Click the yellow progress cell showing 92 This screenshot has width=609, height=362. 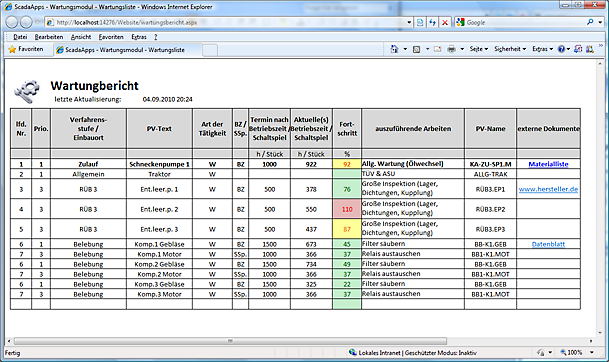347,164
